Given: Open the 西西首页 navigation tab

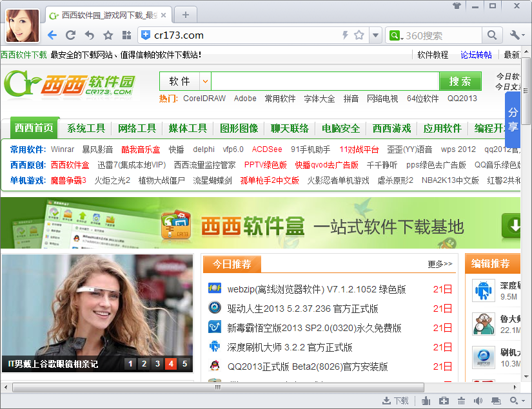Looking at the screenshot, I should click(34, 128).
